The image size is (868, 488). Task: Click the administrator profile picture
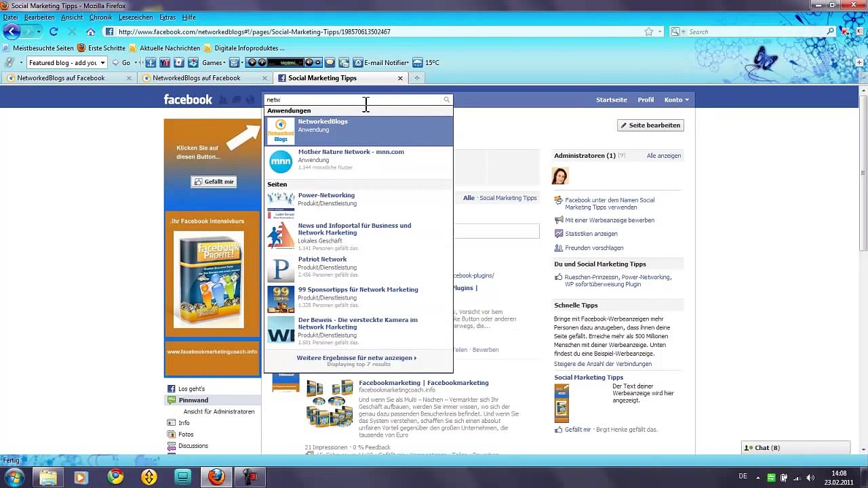(560, 176)
